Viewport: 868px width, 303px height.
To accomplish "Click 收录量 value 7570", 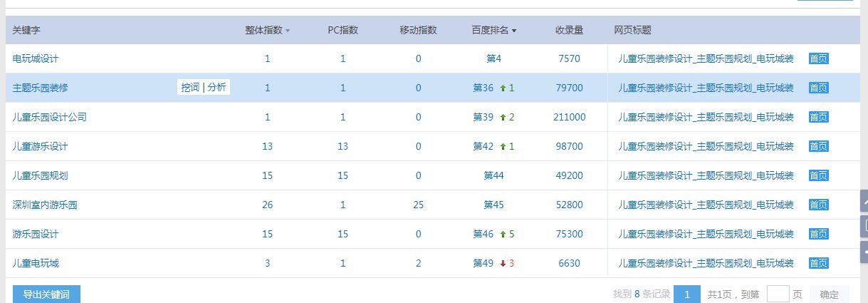I will click(x=569, y=58).
